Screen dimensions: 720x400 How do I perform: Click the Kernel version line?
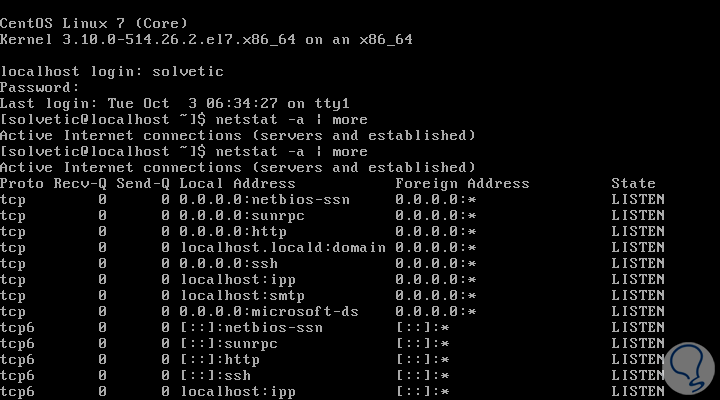pyautogui.click(x=206, y=39)
